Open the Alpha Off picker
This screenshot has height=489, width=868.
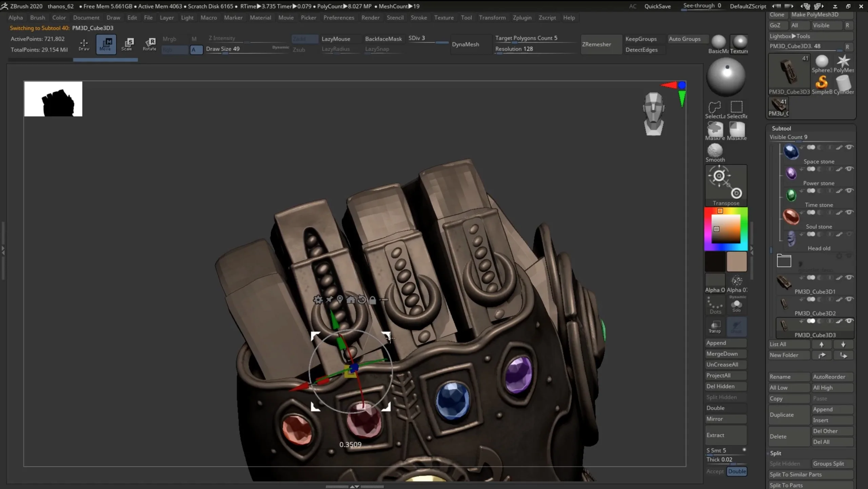715,283
